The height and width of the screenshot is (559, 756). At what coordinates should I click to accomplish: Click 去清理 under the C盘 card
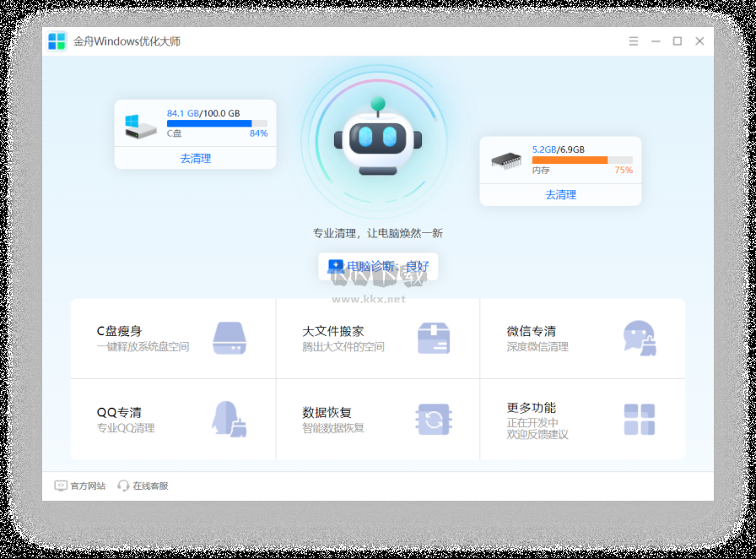(195, 158)
